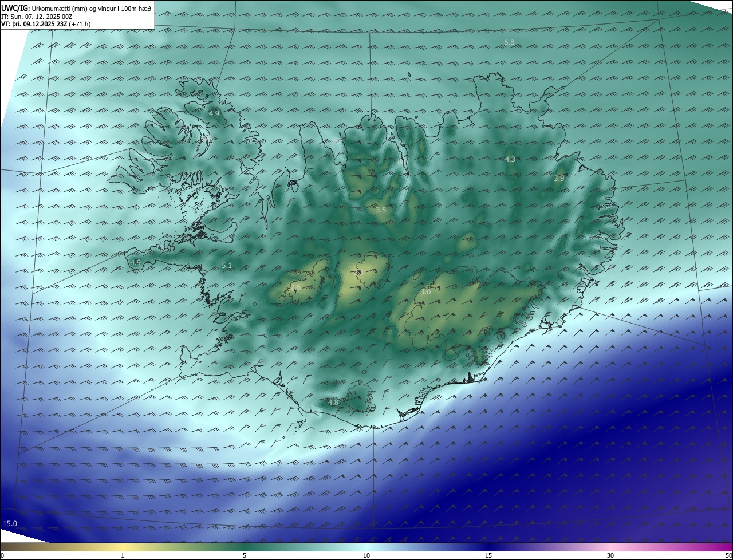Click the 4.3 value in northeast Iceland
The image size is (733, 560).
510,159
